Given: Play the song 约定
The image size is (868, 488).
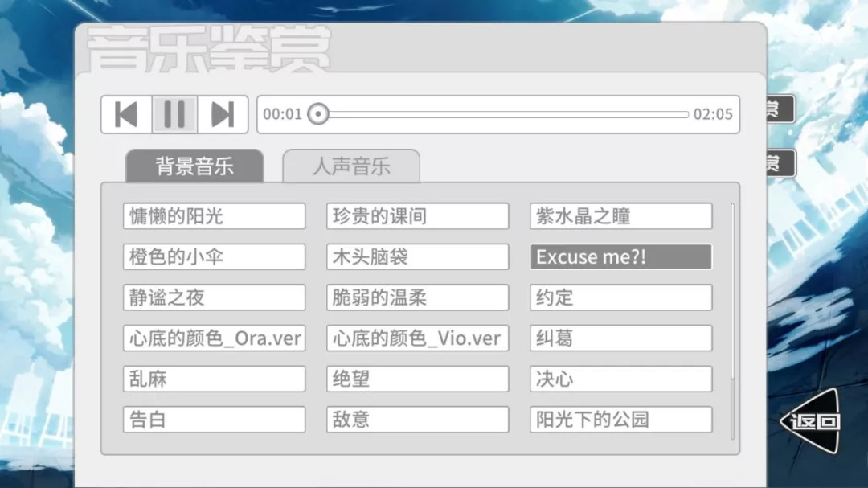Looking at the screenshot, I should [x=620, y=297].
